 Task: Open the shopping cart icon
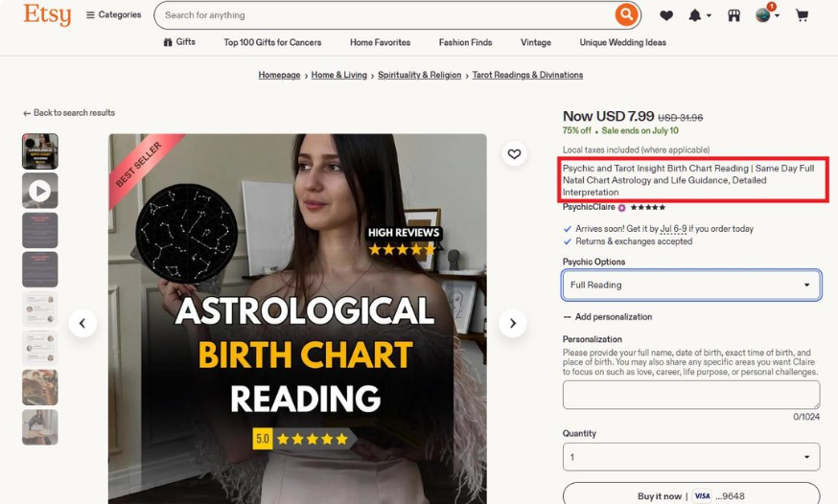pyautogui.click(x=802, y=15)
